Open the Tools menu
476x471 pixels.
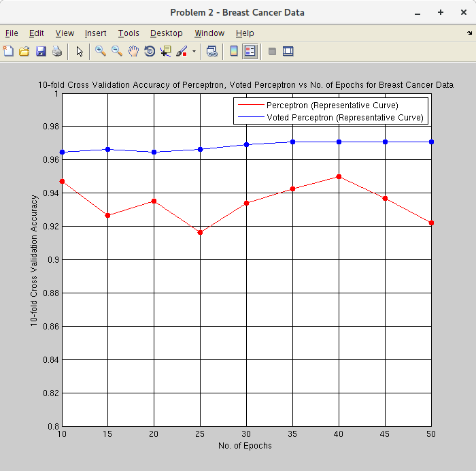pos(129,33)
